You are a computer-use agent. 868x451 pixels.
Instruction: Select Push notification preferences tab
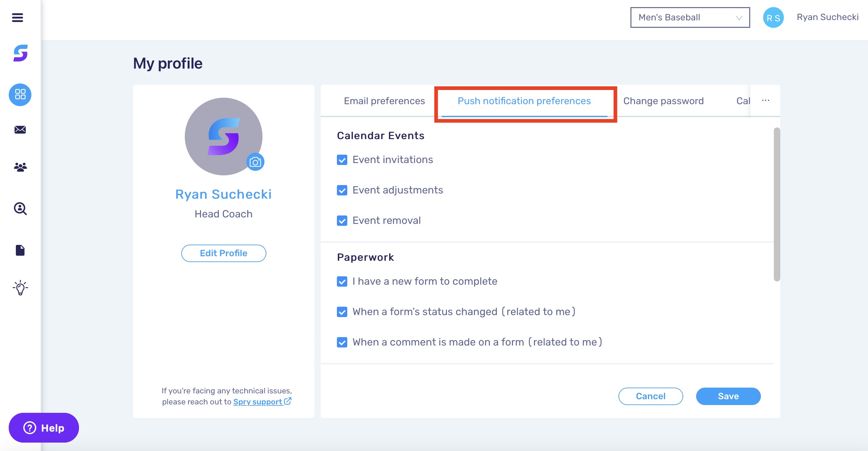[x=524, y=101]
